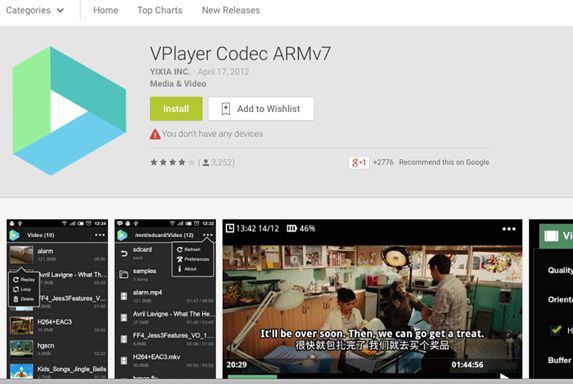
Task: Click the four-star rating display
Action: [x=172, y=162]
